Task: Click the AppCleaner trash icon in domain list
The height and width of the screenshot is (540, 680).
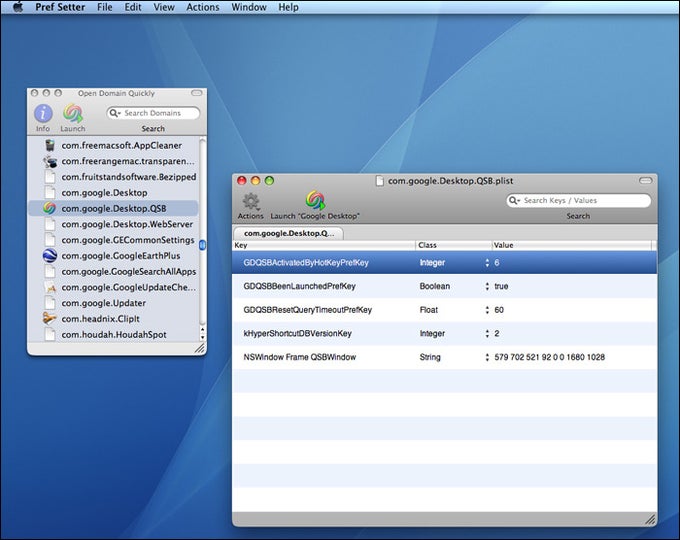Action: coord(50,145)
